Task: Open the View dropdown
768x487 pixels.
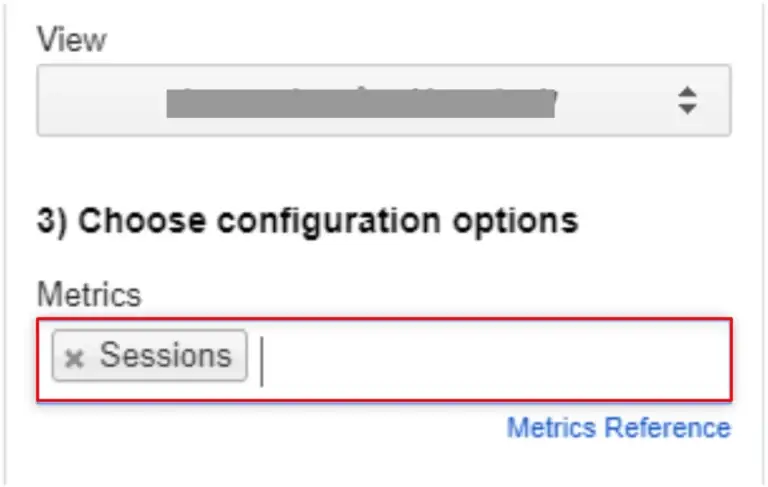Action: (383, 100)
